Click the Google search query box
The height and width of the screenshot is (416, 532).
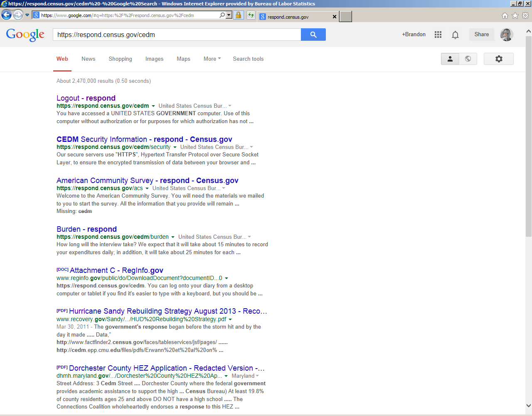coord(177,35)
